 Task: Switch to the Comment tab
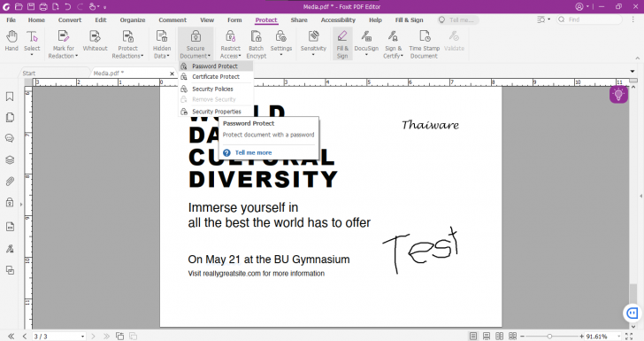[172, 19]
